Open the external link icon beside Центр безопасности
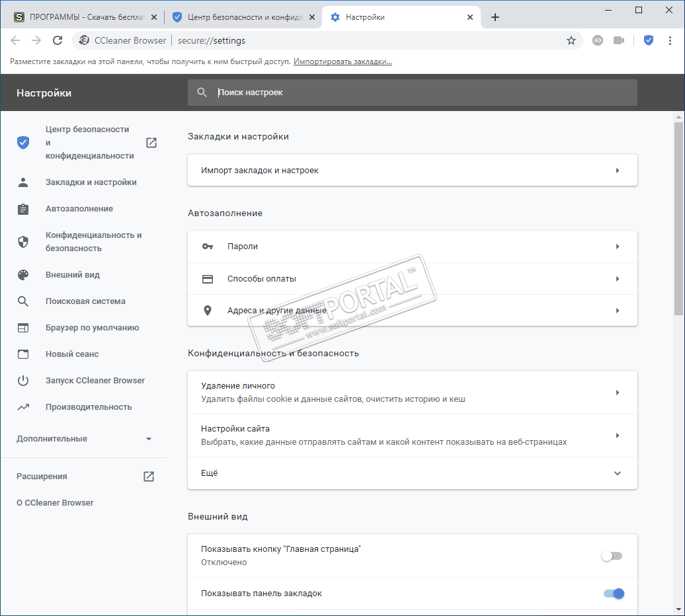 [151, 143]
